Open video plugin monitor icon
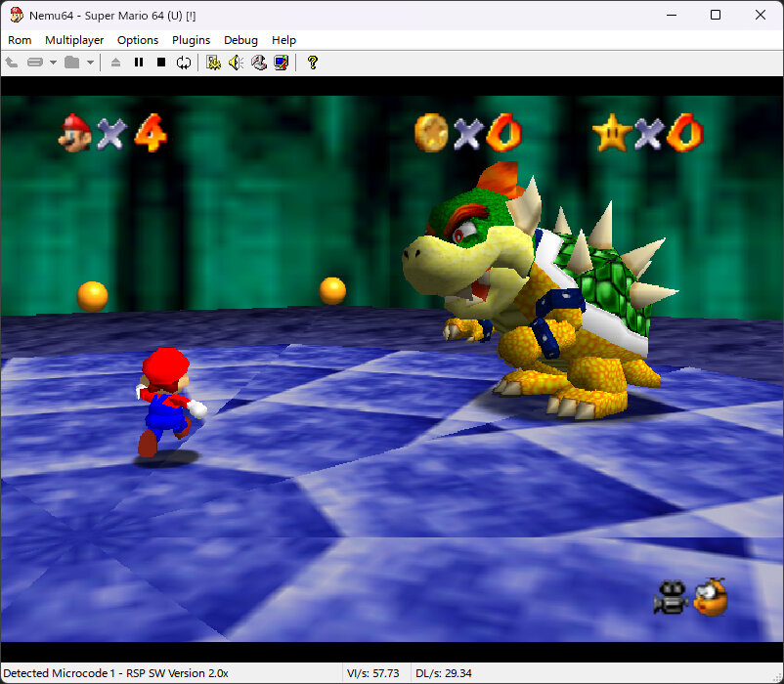 pyautogui.click(x=282, y=63)
